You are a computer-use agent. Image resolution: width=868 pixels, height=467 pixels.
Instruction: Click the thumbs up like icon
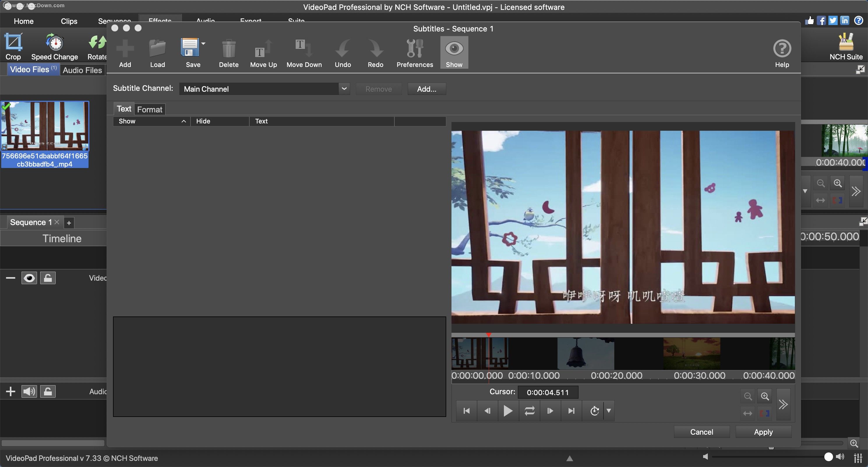click(x=809, y=21)
